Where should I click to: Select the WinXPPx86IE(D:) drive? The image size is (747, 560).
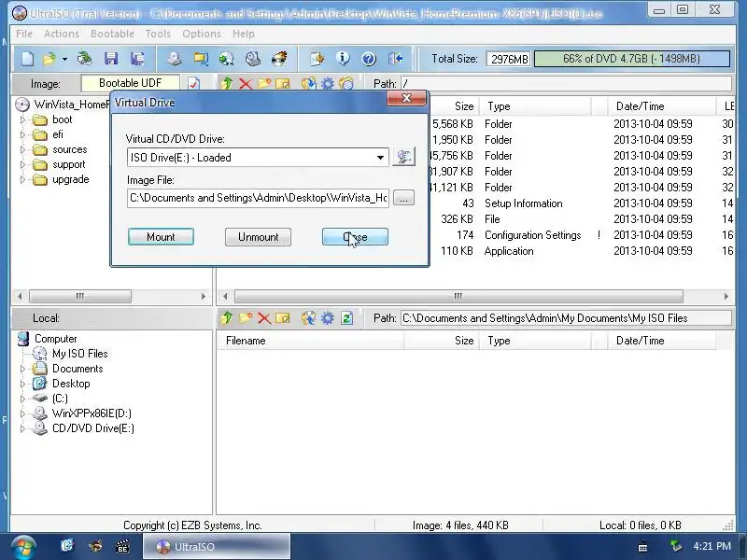pos(92,413)
